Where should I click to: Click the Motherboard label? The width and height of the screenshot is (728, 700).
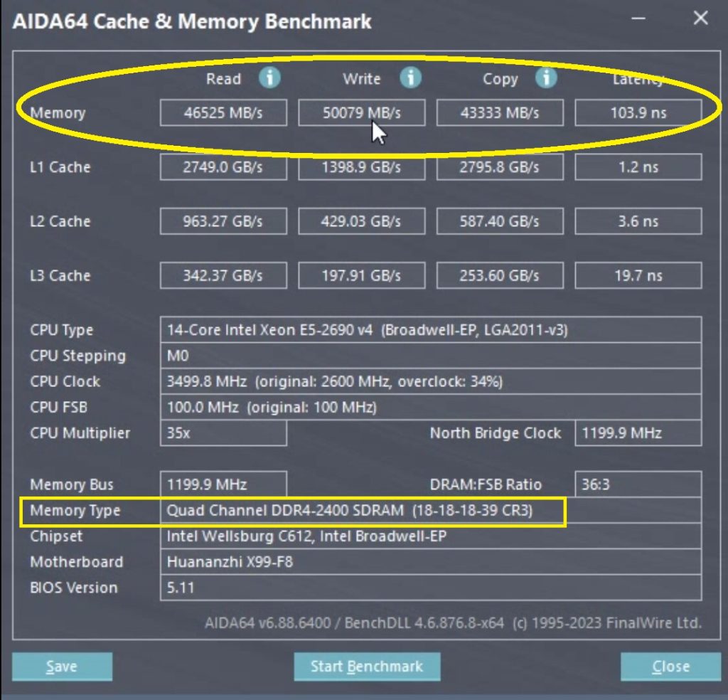coord(77,562)
